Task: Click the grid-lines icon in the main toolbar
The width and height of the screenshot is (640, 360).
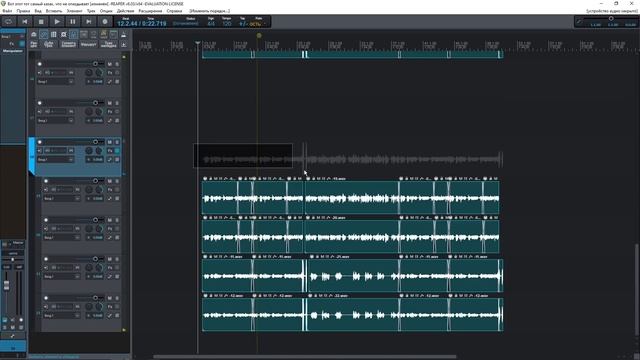Action: (53, 35)
